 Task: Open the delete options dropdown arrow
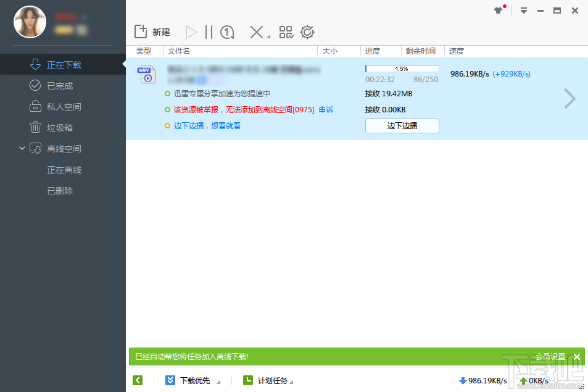click(268, 36)
